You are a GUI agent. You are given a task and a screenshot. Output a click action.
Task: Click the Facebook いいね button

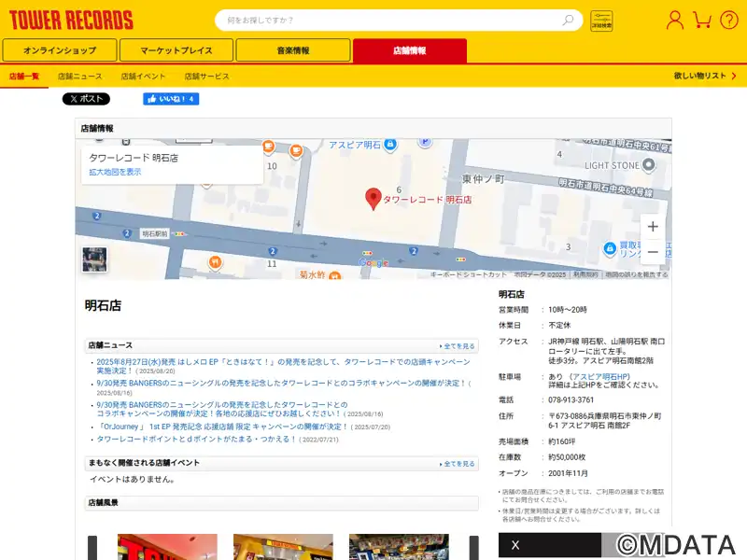[171, 99]
